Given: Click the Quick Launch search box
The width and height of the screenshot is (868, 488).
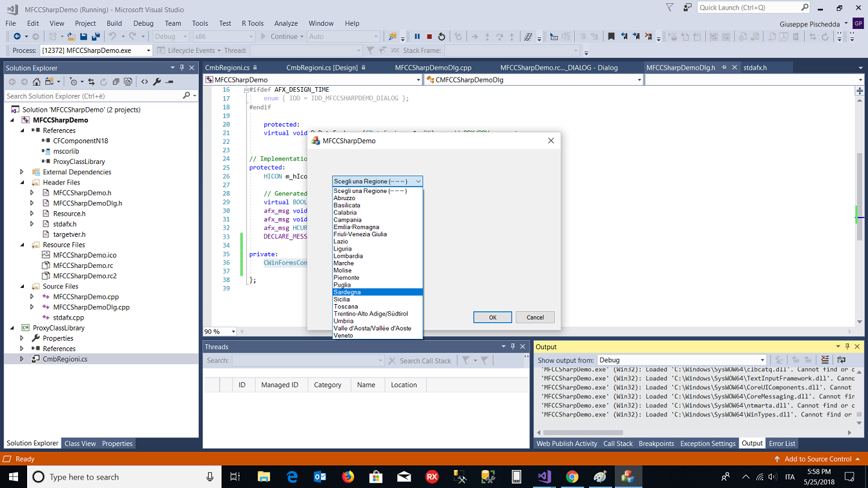Looking at the screenshot, I should coord(754,8).
